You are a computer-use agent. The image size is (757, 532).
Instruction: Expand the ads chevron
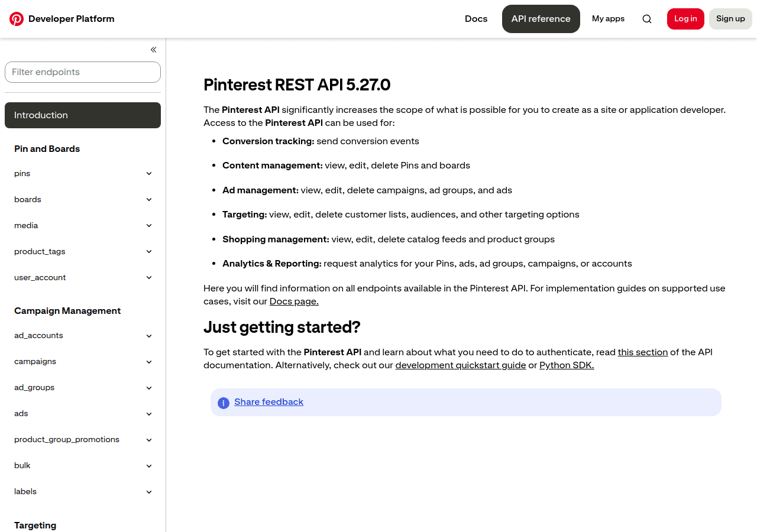pyautogui.click(x=149, y=414)
